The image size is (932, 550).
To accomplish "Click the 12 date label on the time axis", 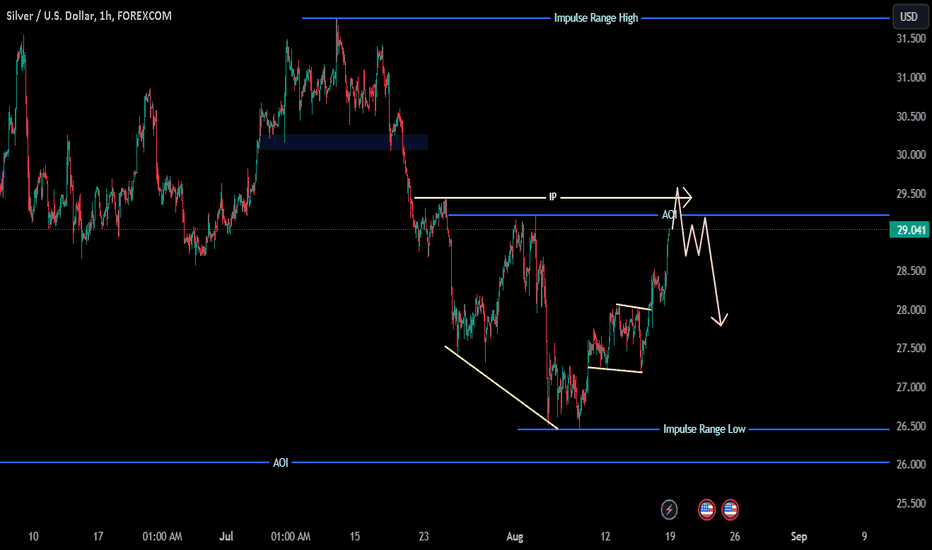I will pyautogui.click(x=605, y=536).
